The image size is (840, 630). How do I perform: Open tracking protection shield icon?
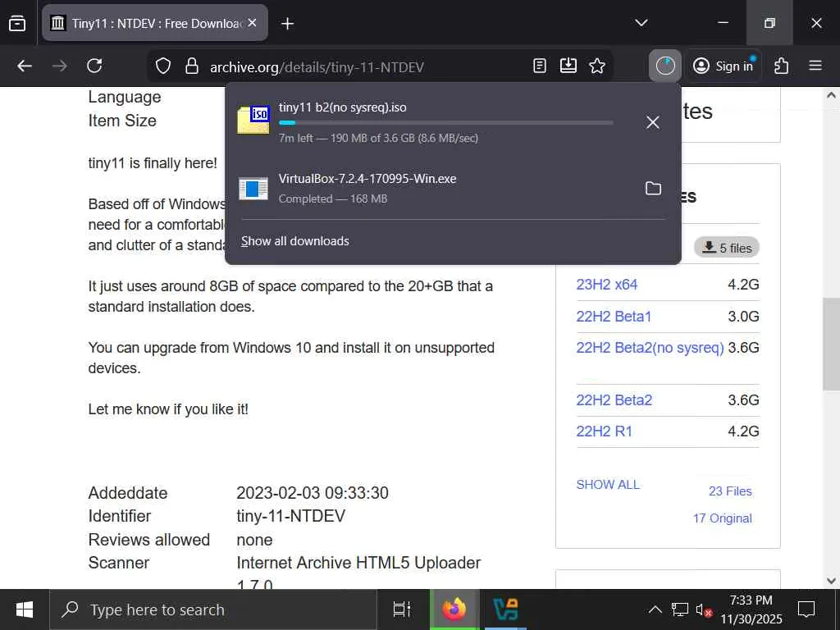pos(163,66)
